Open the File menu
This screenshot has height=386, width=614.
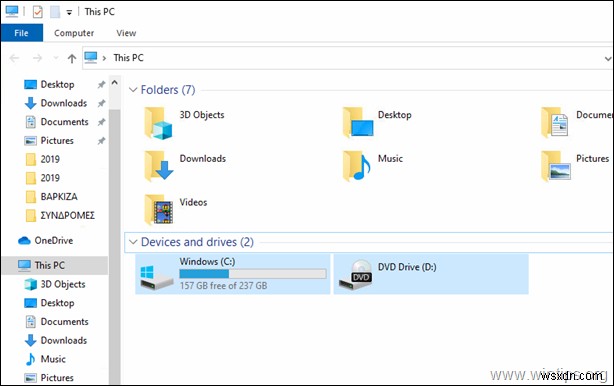pyautogui.click(x=22, y=33)
